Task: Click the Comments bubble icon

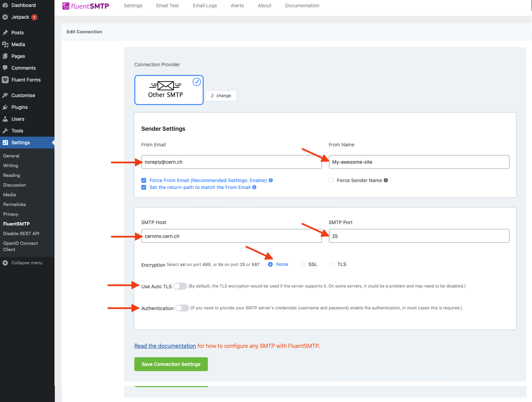Action: [x=5, y=68]
